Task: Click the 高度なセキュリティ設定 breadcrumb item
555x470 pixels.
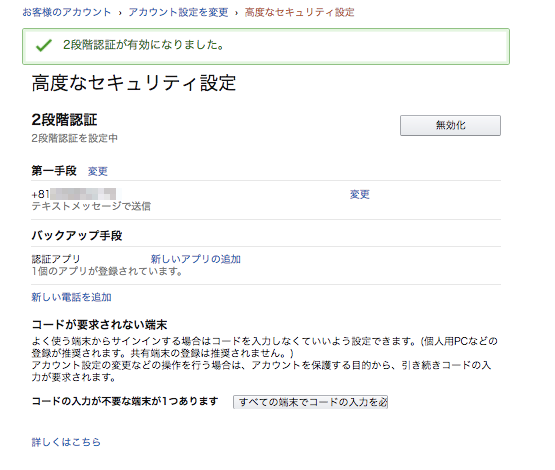Action: point(299,12)
